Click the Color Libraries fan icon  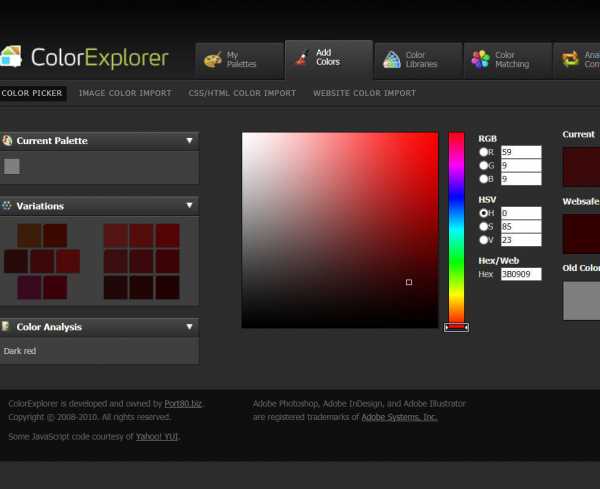point(392,59)
